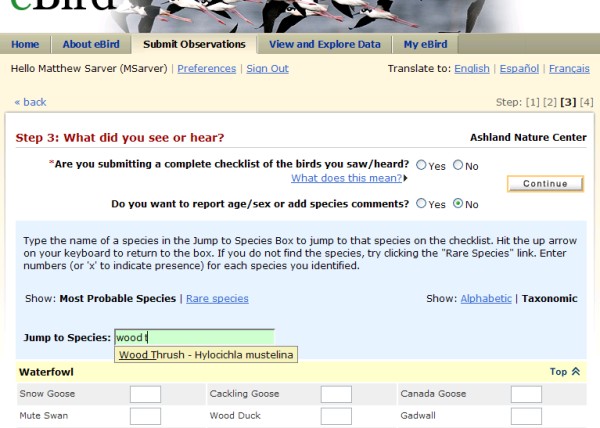The height and width of the screenshot is (428, 600).
Task: Click the Continue button
Action: click(545, 184)
